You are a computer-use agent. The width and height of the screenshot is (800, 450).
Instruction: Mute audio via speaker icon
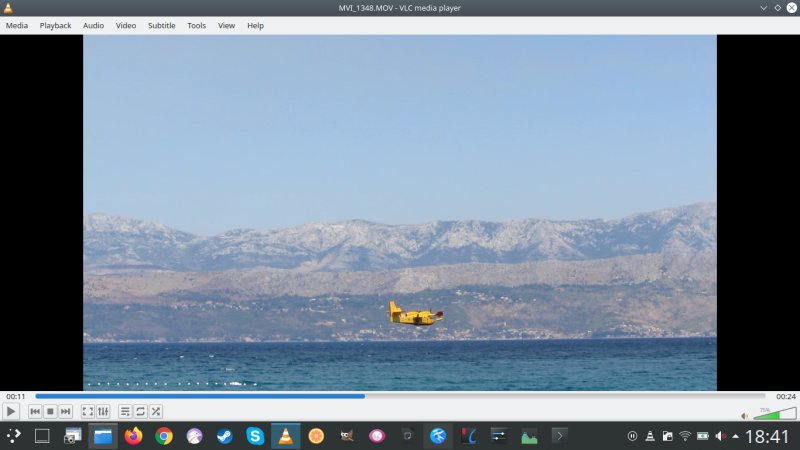tap(745, 415)
